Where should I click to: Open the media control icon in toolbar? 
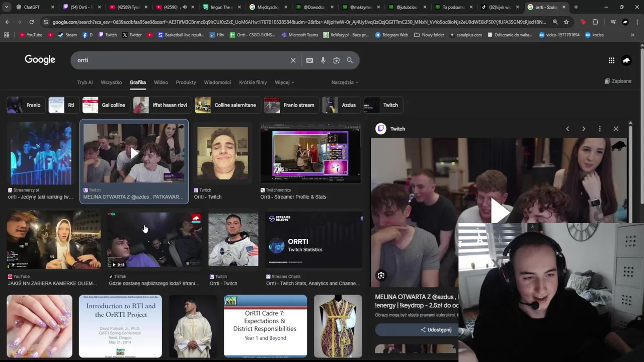[613, 22]
